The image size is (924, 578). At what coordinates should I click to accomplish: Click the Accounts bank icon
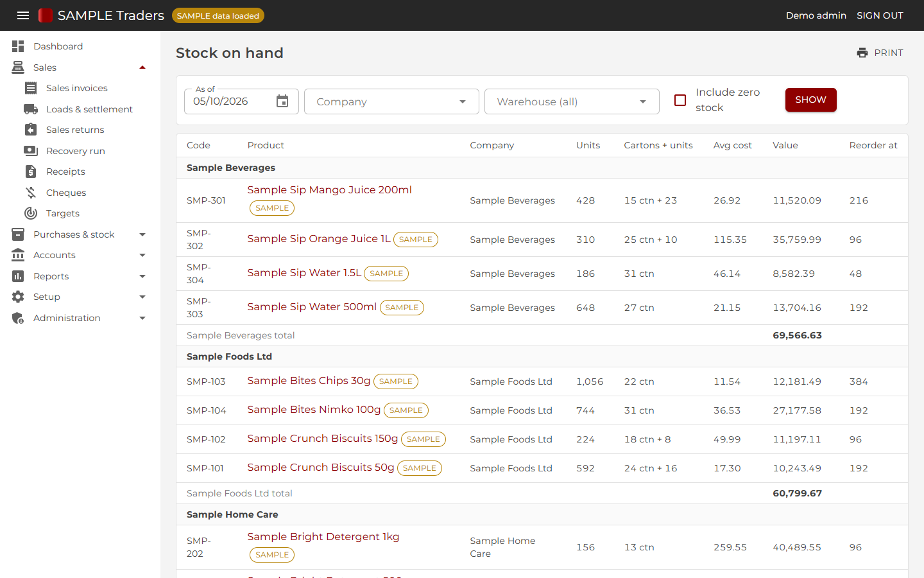coord(18,255)
